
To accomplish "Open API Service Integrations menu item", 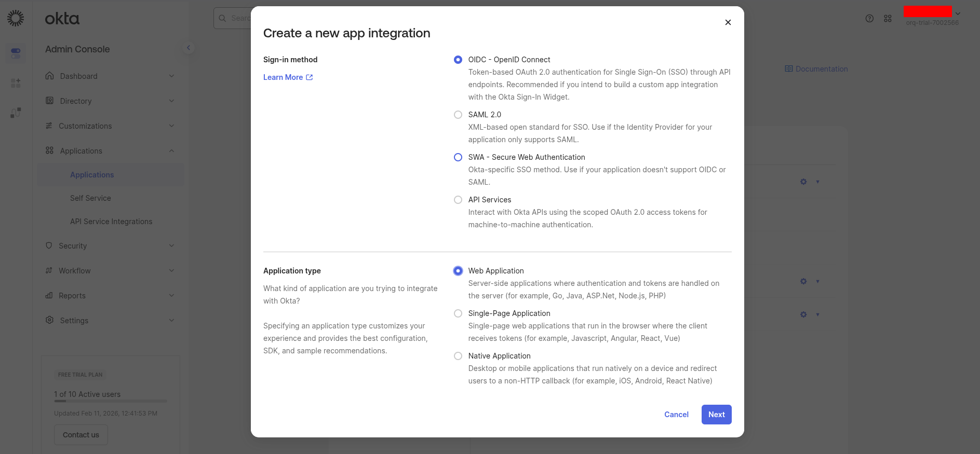I will (x=111, y=222).
